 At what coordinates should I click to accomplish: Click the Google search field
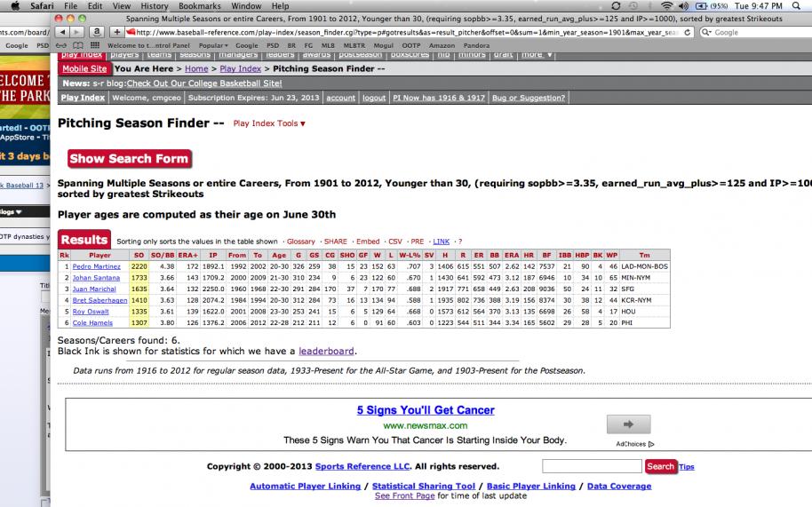[755, 32]
